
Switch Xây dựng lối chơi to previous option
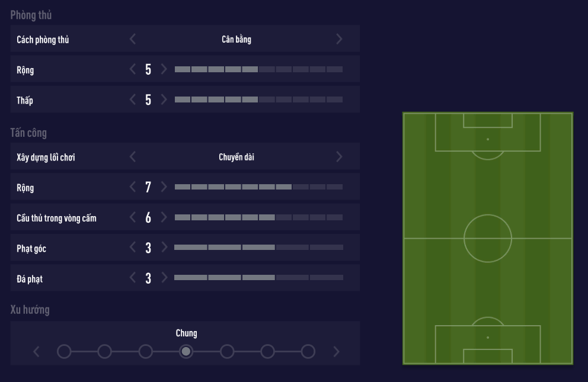(x=133, y=157)
